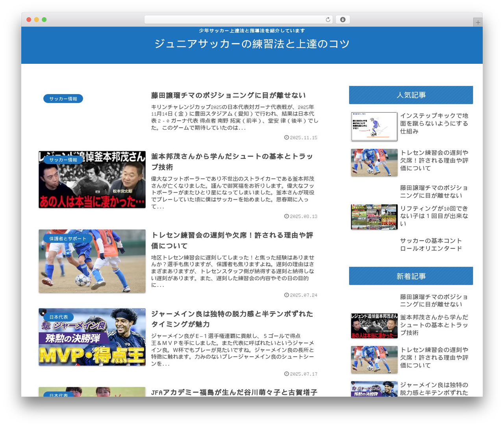
Task: Open インステップキック thumbnail in 人気記事
Action: [374, 126]
